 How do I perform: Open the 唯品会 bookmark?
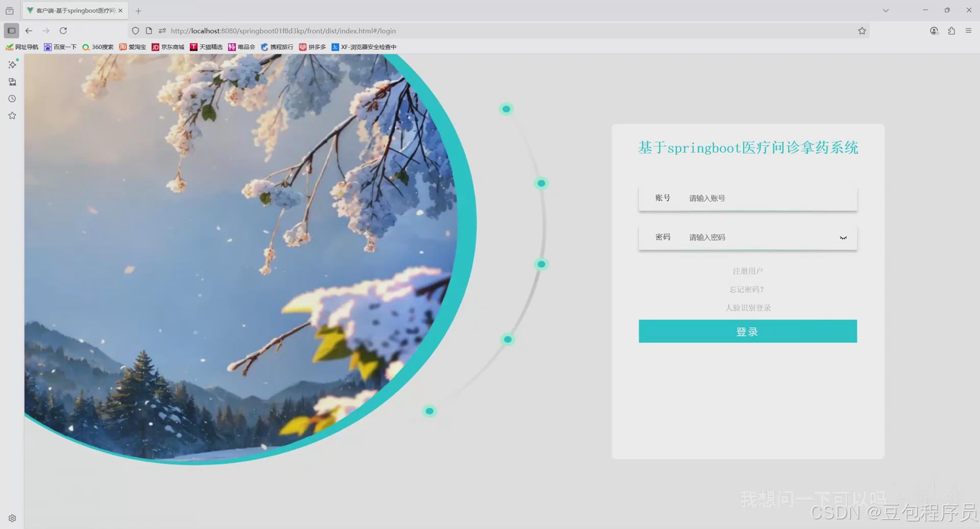click(241, 47)
